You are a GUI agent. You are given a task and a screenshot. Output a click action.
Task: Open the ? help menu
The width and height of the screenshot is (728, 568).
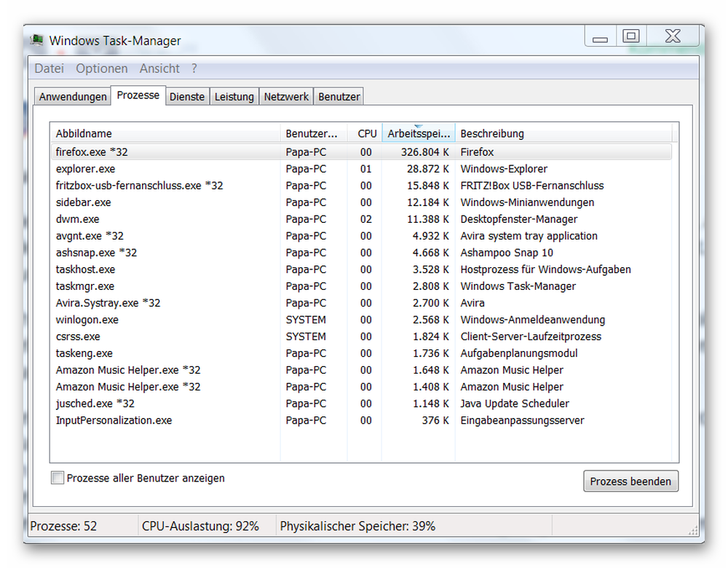(x=194, y=68)
